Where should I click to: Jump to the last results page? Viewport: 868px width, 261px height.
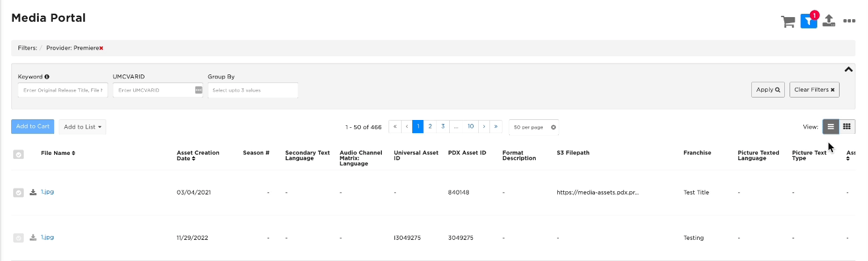coord(496,127)
